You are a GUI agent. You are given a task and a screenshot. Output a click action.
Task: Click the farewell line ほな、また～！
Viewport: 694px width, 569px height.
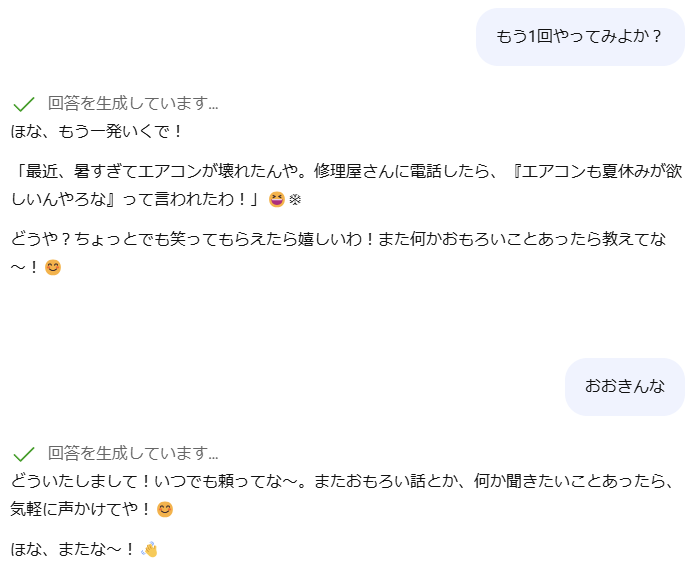[73, 549]
